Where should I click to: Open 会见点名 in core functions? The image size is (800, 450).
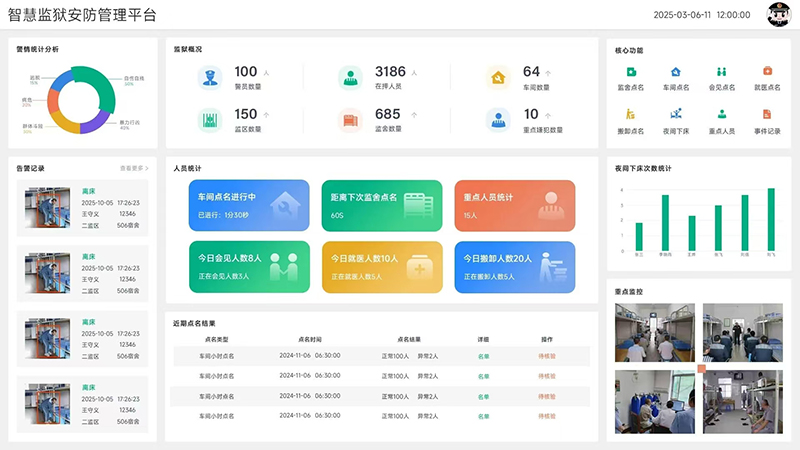tap(721, 72)
